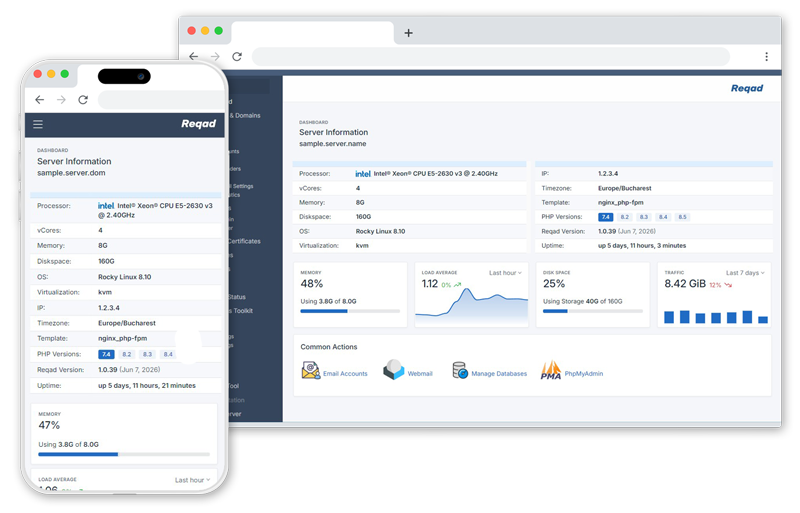Click Reqad logo in phone header

(x=198, y=124)
